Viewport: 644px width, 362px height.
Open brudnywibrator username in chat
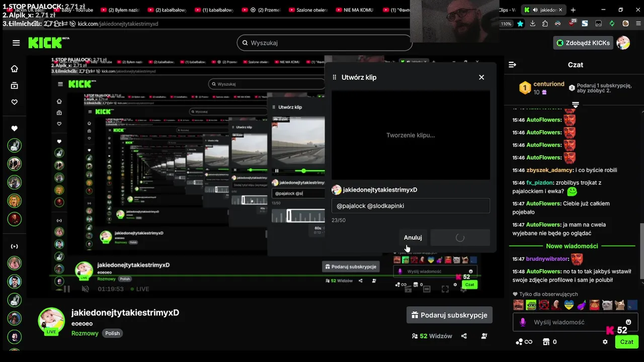coord(547,259)
